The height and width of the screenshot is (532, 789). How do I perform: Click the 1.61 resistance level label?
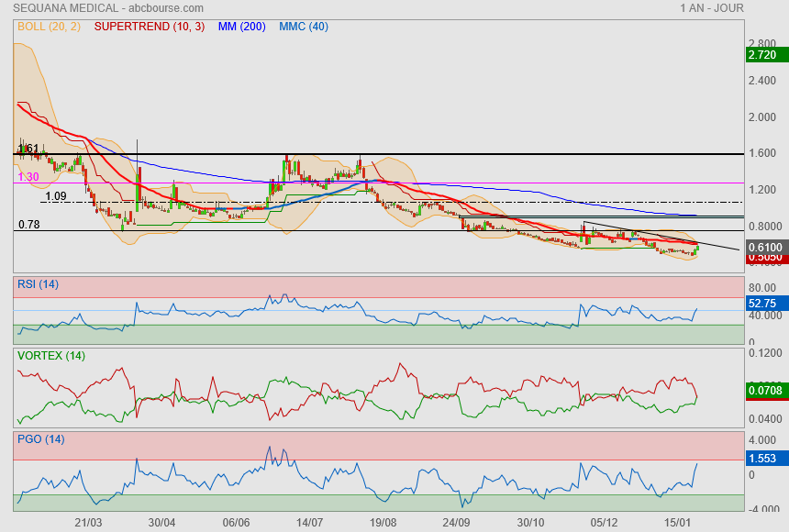point(28,149)
